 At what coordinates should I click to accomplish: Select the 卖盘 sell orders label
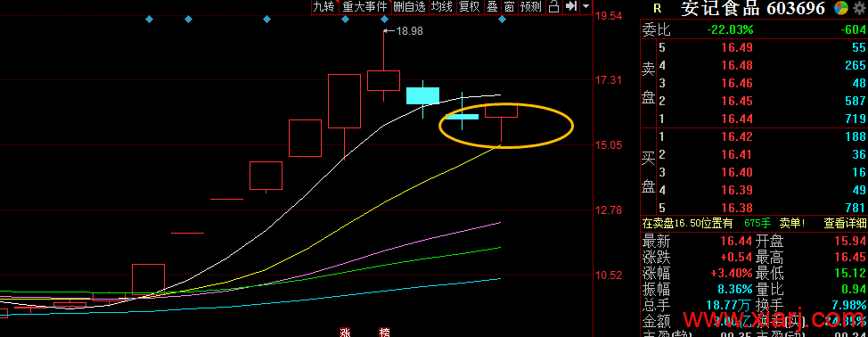(x=649, y=83)
